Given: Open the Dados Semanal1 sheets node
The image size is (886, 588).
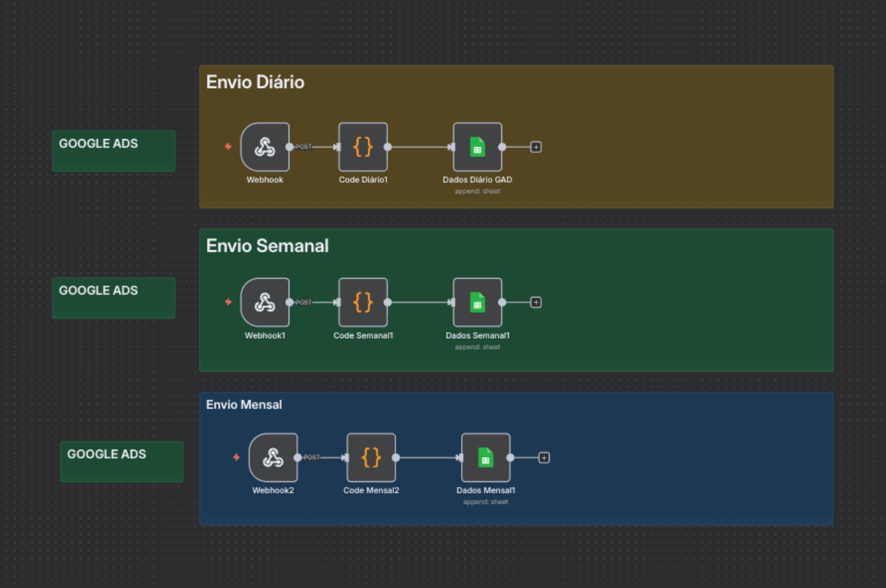Looking at the screenshot, I should (x=477, y=302).
